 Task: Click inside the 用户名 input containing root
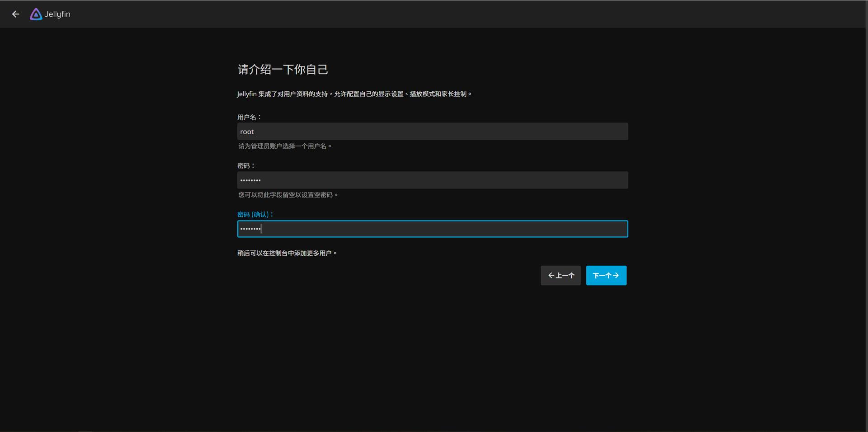[x=432, y=131]
